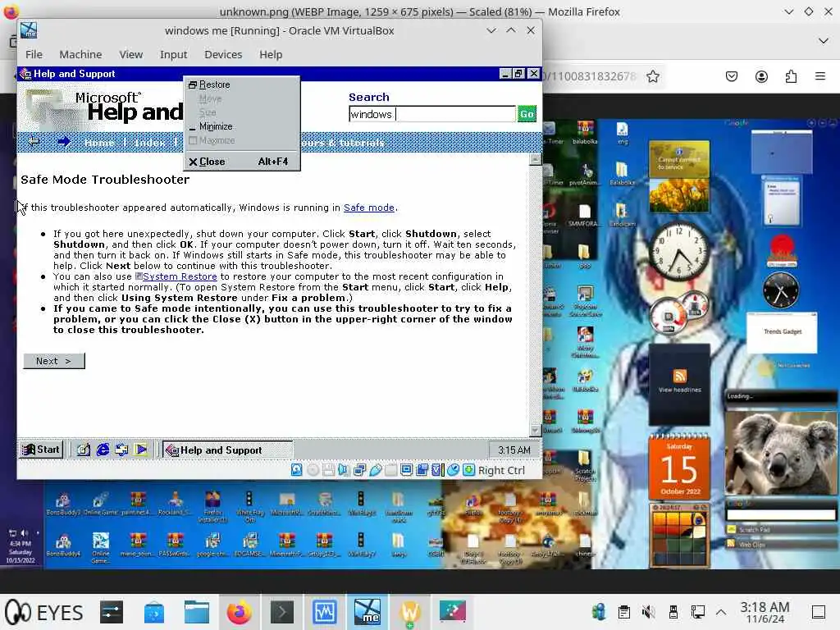Click the Trends Gadget panel
Viewport: 840px width, 630px height.
pos(782,331)
